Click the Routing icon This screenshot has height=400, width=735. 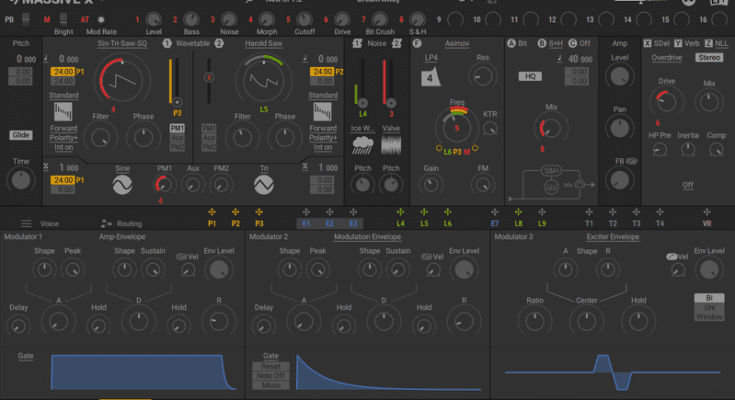coord(104,224)
